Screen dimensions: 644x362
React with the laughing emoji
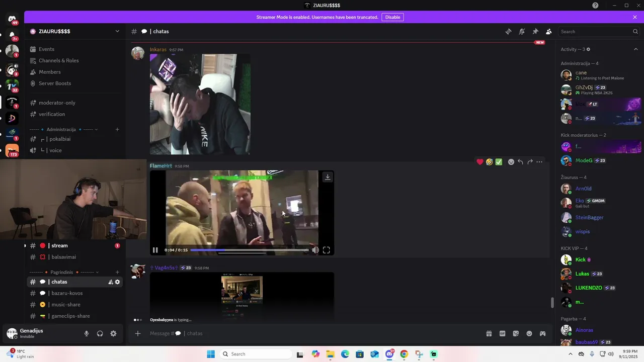pyautogui.click(x=489, y=162)
